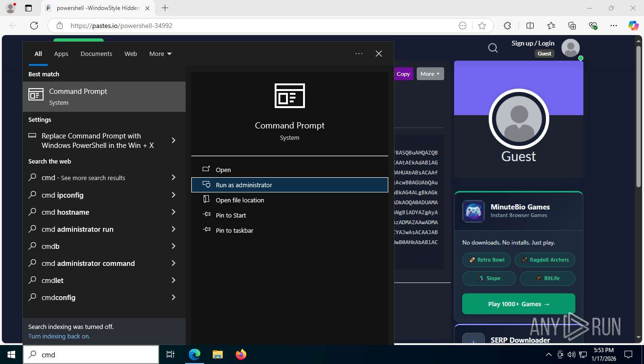Image resolution: width=644 pixels, height=364 pixels.
Task: Click Turn indexing back on link
Action: (x=59, y=336)
